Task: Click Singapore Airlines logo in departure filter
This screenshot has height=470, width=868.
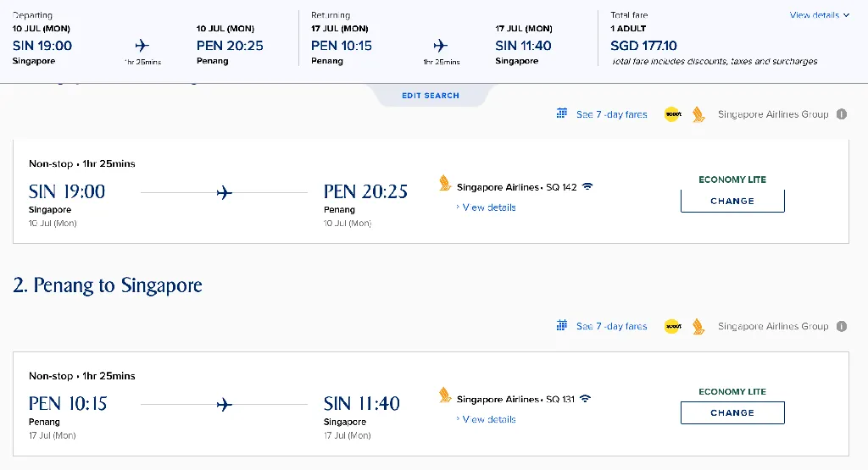Action: (698, 114)
